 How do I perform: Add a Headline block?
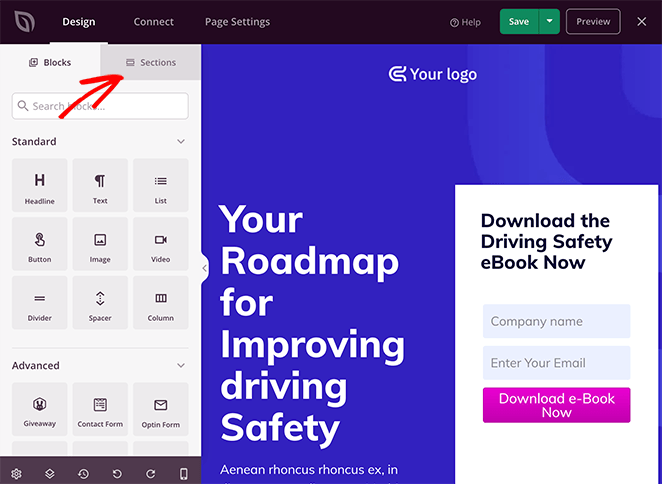(x=40, y=185)
